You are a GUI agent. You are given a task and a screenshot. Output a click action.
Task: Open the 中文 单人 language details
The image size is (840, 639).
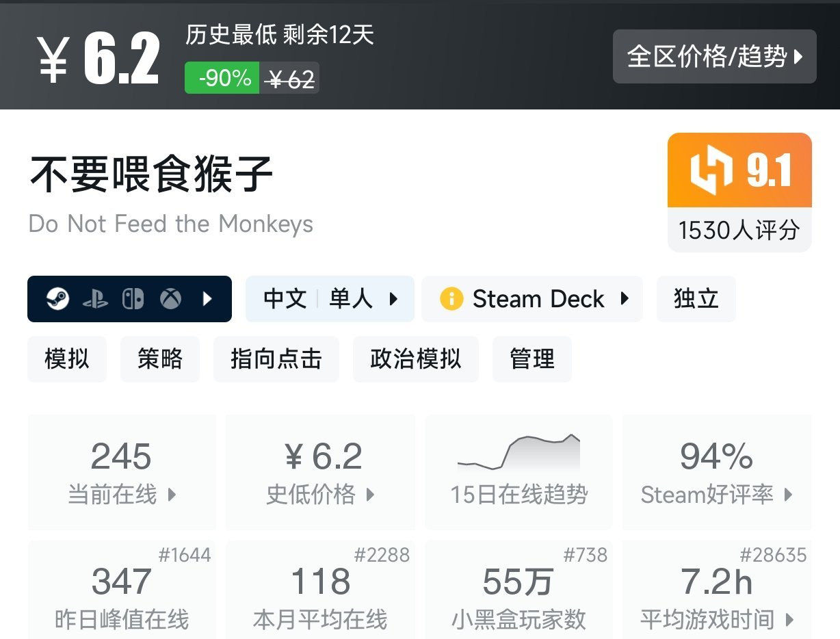point(330,299)
